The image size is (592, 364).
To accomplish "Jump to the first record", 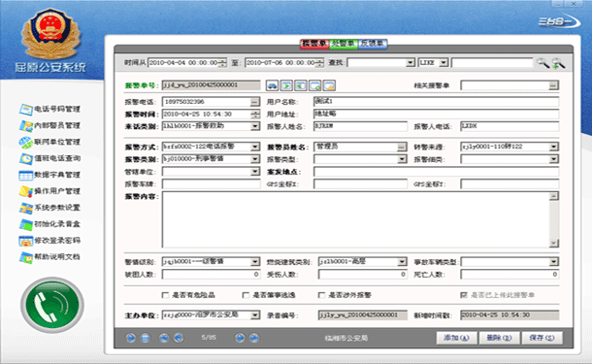I will [164, 338].
